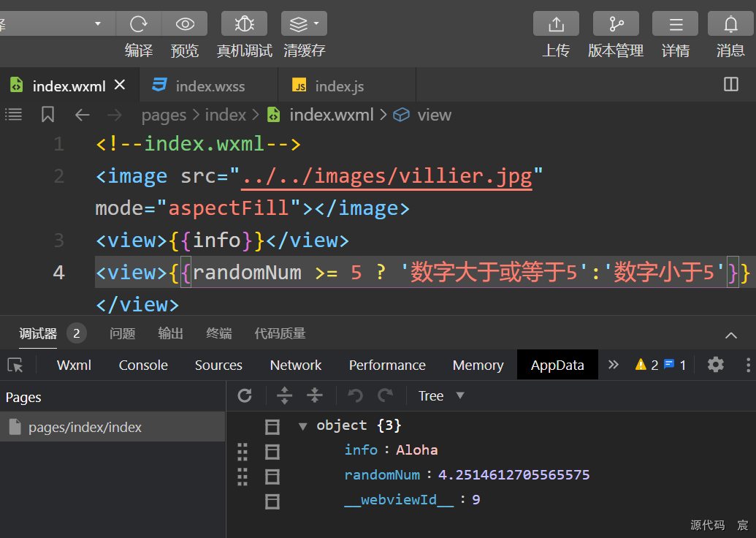Image resolution: width=756 pixels, height=538 pixels.
Task: Click the bookmark icon
Action: pyautogui.click(x=47, y=114)
